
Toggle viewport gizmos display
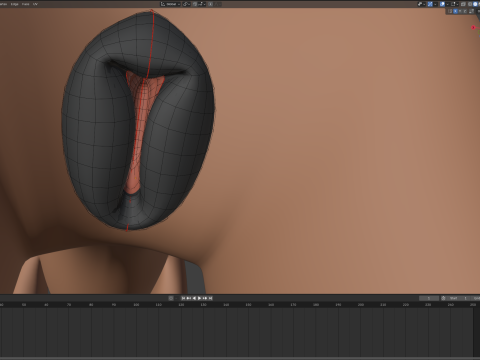coord(430,4)
